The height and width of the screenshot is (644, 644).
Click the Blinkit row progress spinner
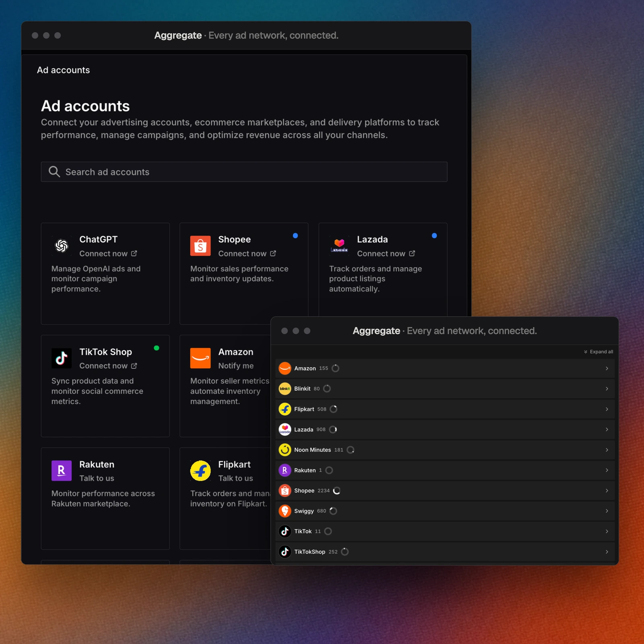tap(327, 389)
